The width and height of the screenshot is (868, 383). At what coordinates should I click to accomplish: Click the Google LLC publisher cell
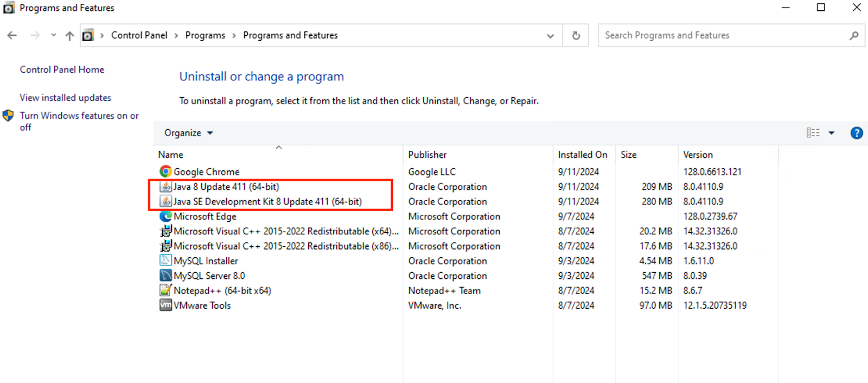point(432,172)
